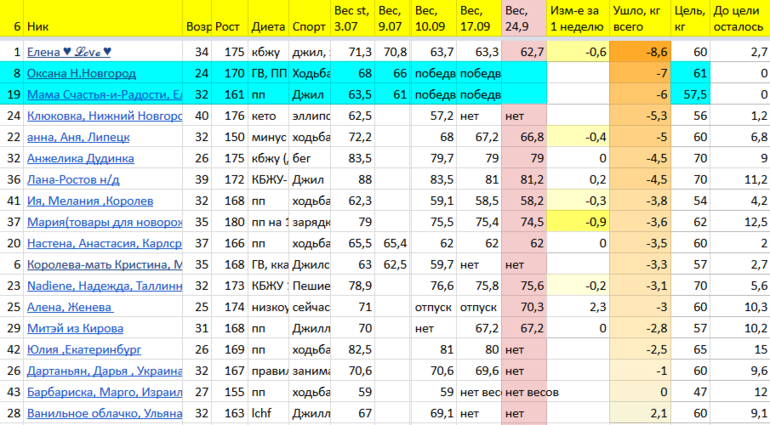Click the Ушло, кг всего header
The width and height of the screenshot is (770, 425).
[x=635, y=16]
